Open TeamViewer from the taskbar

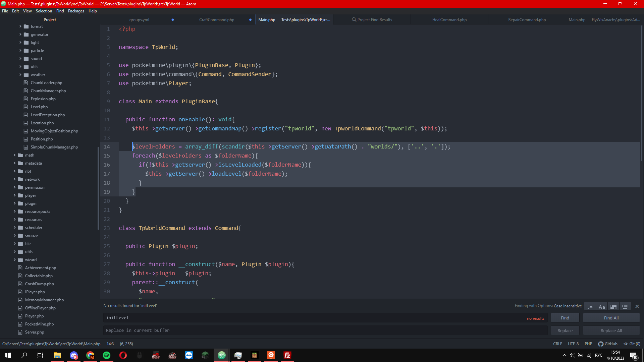point(189,355)
